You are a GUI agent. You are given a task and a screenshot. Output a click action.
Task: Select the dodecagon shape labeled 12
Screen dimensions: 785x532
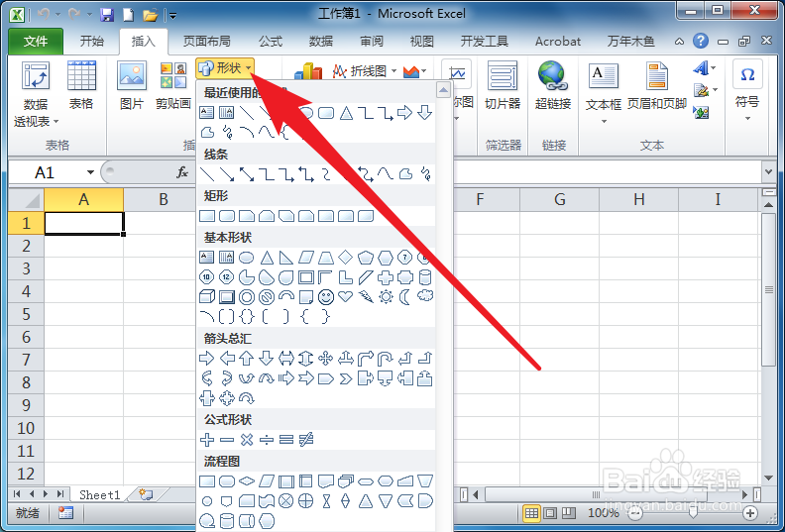click(226, 276)
